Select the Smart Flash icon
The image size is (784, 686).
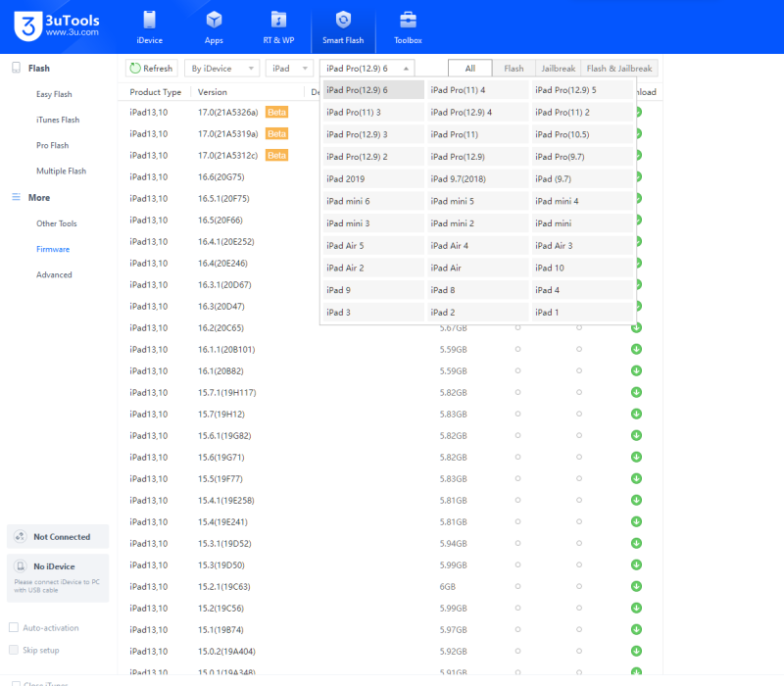pos(343,21)
